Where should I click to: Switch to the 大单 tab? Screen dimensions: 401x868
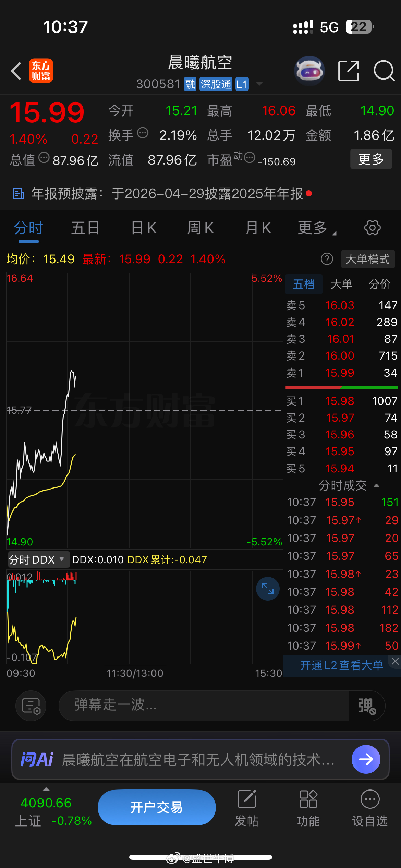pos(342,284)
